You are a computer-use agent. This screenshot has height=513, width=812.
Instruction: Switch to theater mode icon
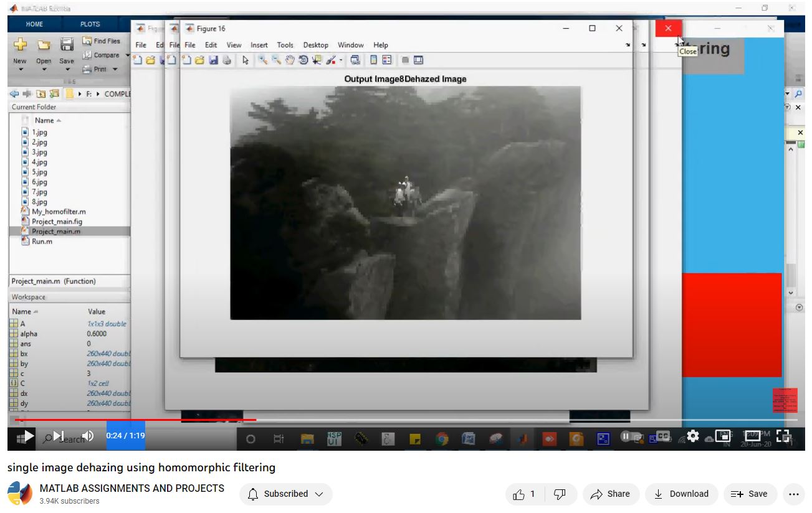click(753, 436)
